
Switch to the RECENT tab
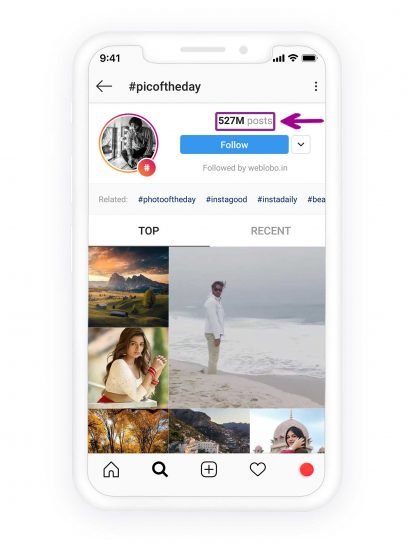[x=271, y=231]
